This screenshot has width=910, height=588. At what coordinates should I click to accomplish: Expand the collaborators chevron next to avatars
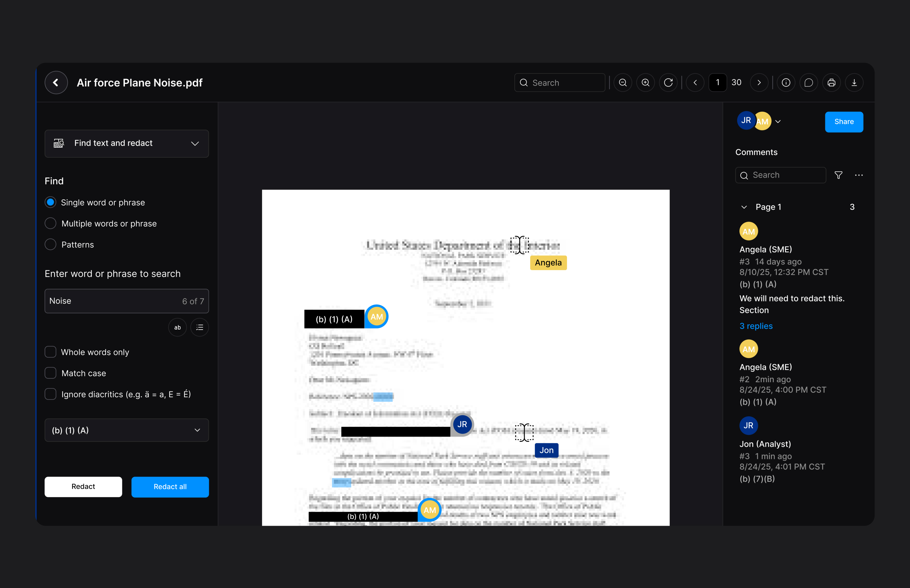point(778,121)
